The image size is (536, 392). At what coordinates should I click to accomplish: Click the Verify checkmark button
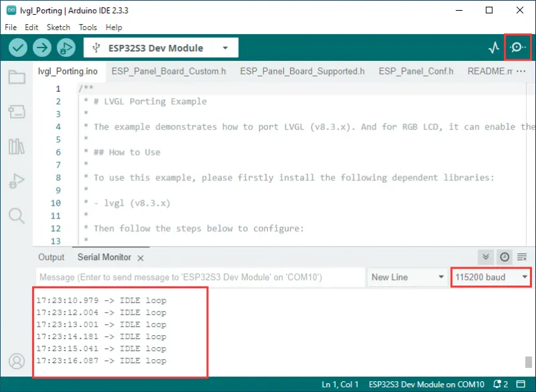click(18, 48)
